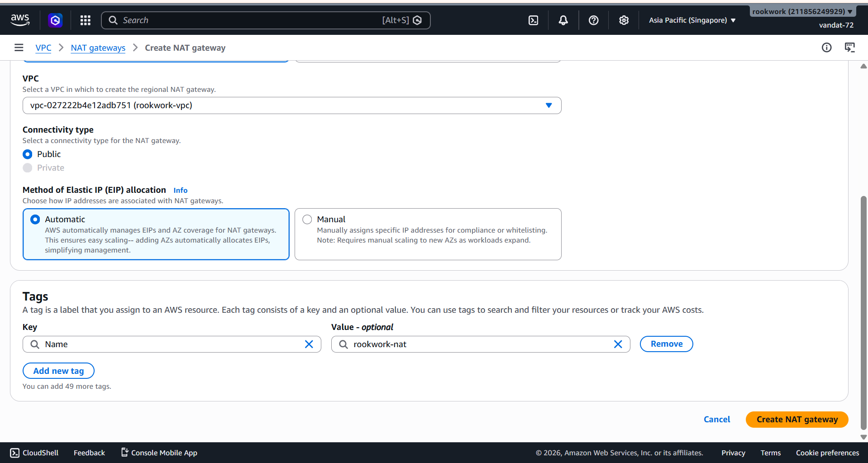Focus the top Search input field
Screen dimensions: 868x463
[266, 20]
